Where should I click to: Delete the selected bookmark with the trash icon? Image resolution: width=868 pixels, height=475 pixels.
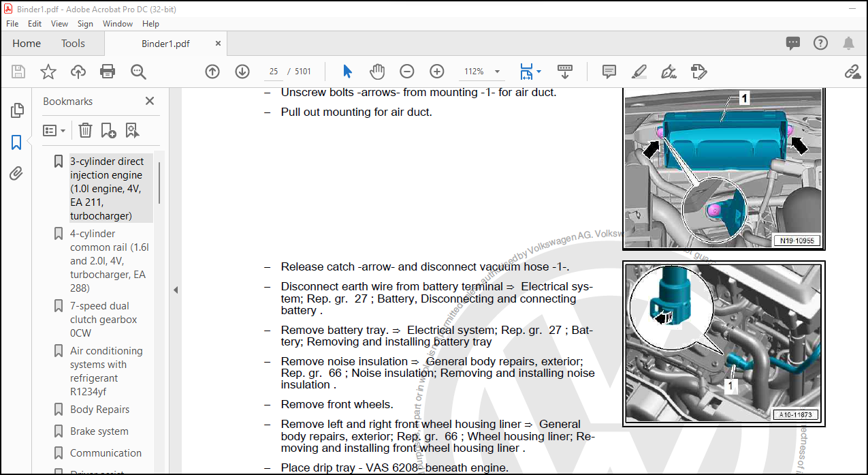click(85, 130)
